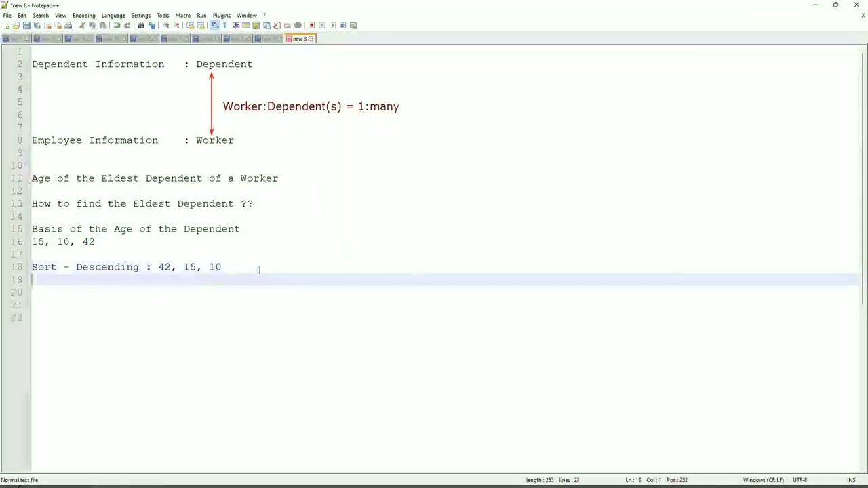This screenshot has height=488, width=868.
Task: Open the Search menu
Action: [x=41, y=15]
